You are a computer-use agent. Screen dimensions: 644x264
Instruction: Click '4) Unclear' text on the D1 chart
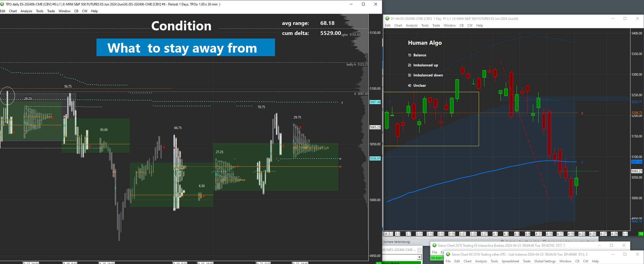click(417, 85)
